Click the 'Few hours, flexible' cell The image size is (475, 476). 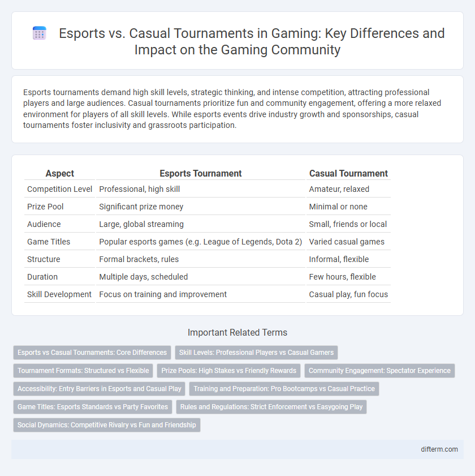(x=348, y=277)
